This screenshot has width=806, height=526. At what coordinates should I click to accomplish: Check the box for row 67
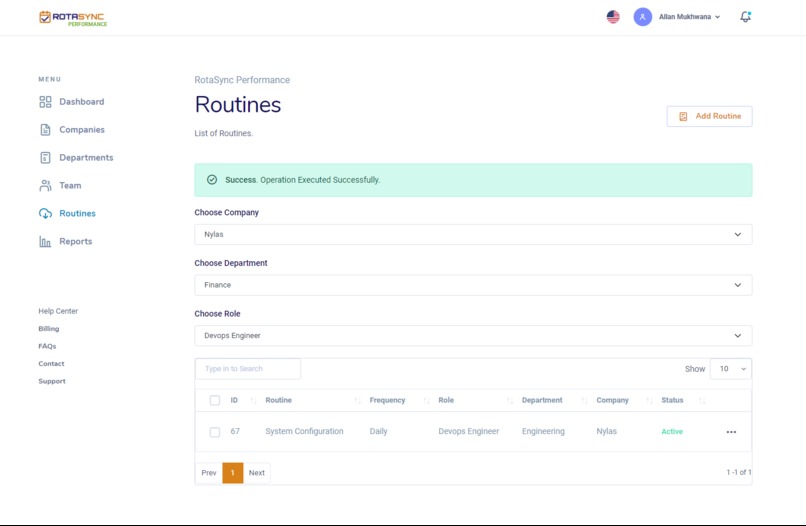tap(215, 432)
